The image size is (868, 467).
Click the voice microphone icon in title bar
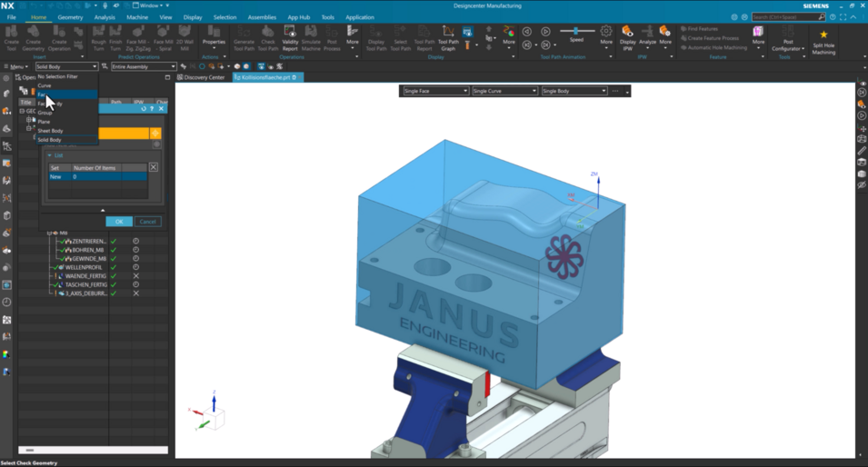[105, 5]
